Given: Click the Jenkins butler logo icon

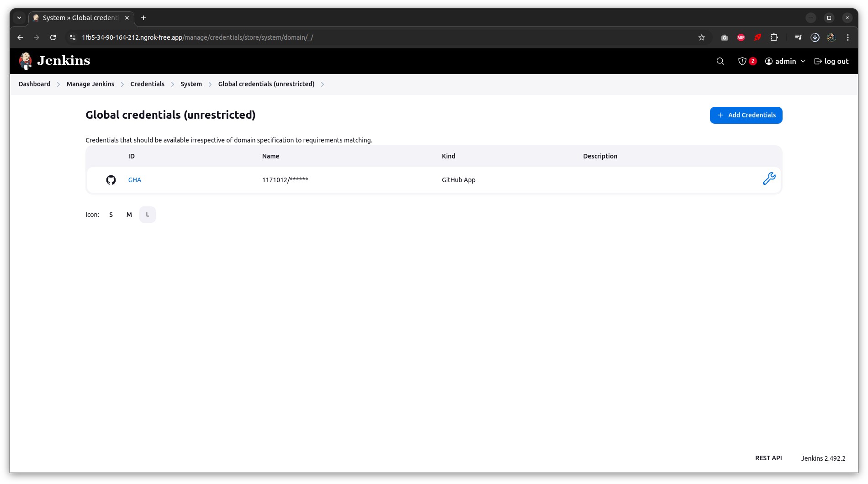Looking at the screenshot, I should (26, 61).
